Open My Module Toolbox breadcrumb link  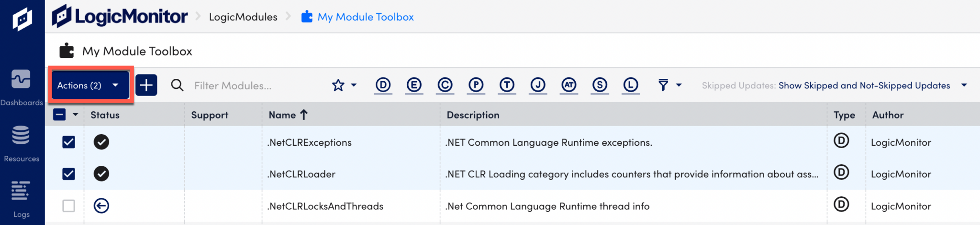tap(365, 17)
